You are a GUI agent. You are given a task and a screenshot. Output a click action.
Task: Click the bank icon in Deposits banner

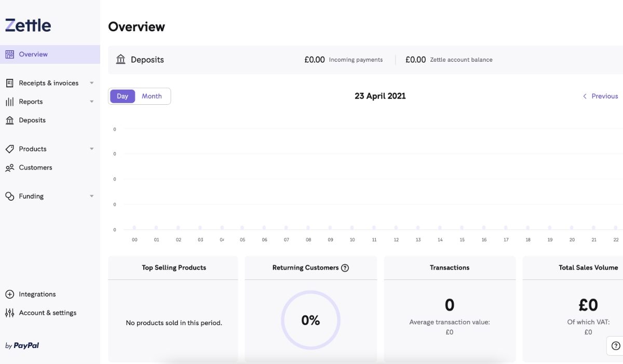(x=121, y=59)
